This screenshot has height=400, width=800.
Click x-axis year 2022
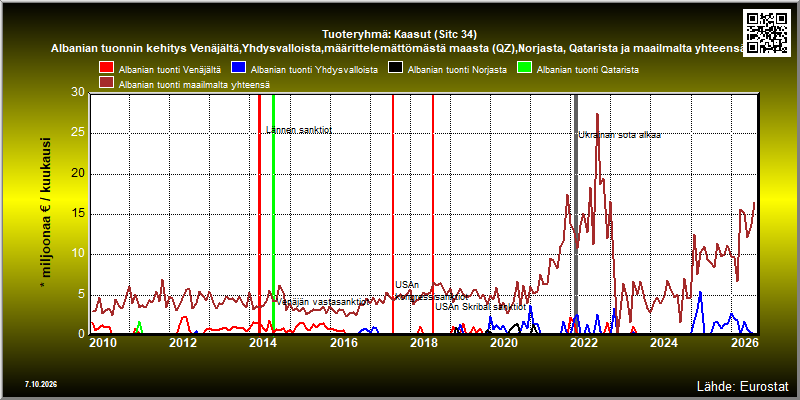(583, 343)
